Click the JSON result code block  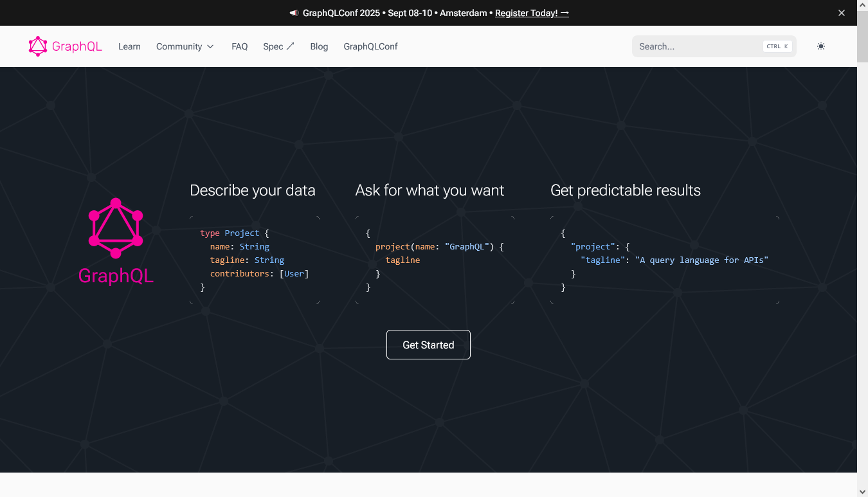pyautogui.click(x=664, y=260)
